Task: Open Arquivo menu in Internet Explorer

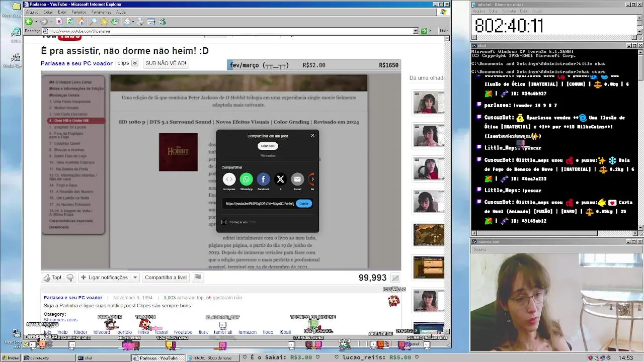Action: click(32, 12)
